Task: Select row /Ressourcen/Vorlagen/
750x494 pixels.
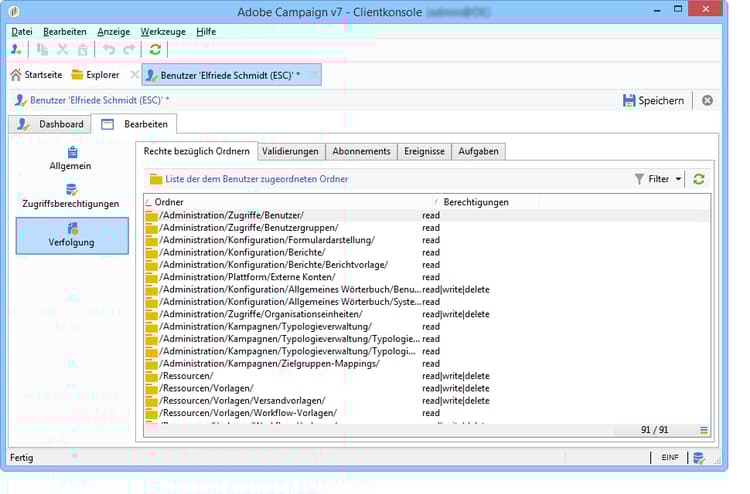Action: [426, 389]
